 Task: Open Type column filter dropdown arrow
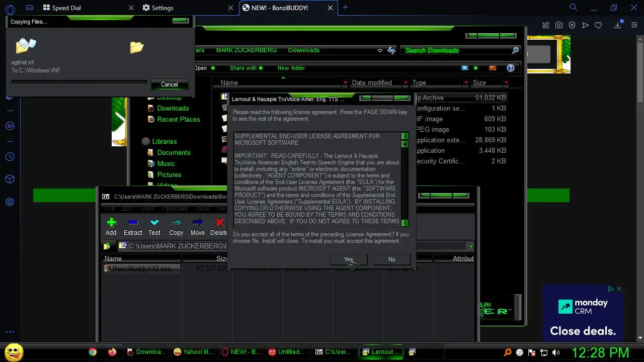click(x=466, y=82)
